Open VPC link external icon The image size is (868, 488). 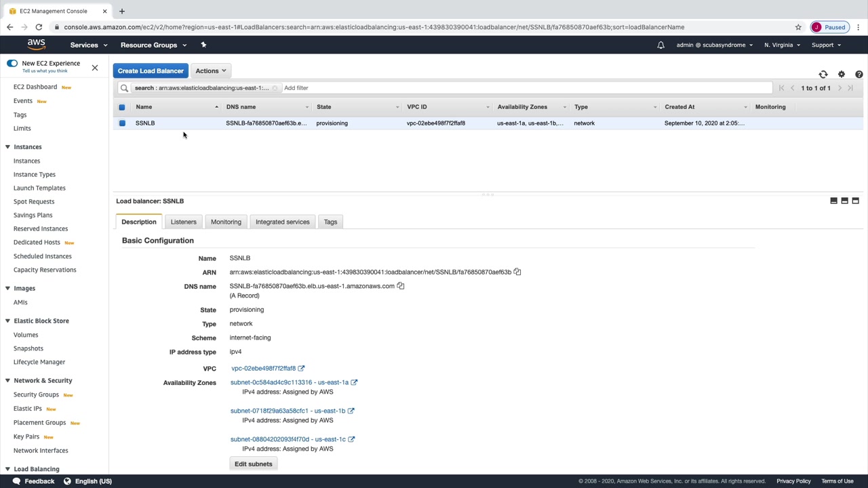(x=301, y=369)
